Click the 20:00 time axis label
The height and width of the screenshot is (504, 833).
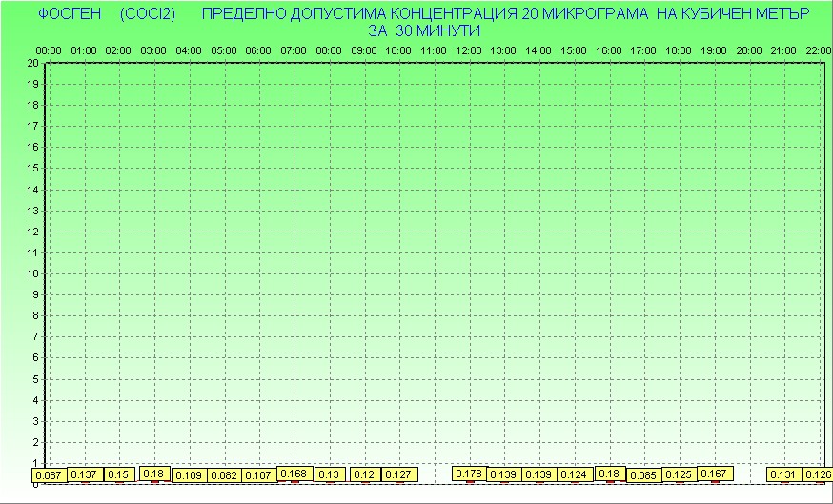749,50
